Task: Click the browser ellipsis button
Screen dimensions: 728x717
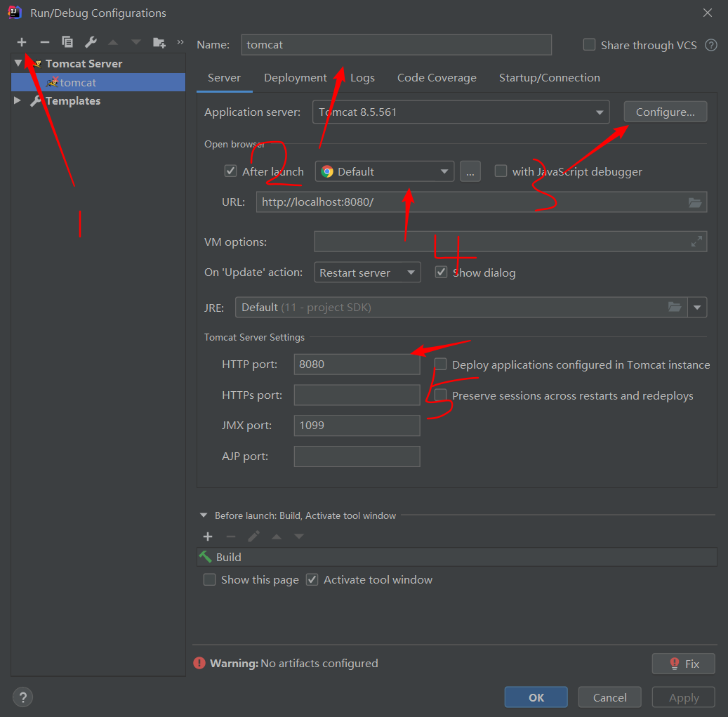Action: coord(470,171)
